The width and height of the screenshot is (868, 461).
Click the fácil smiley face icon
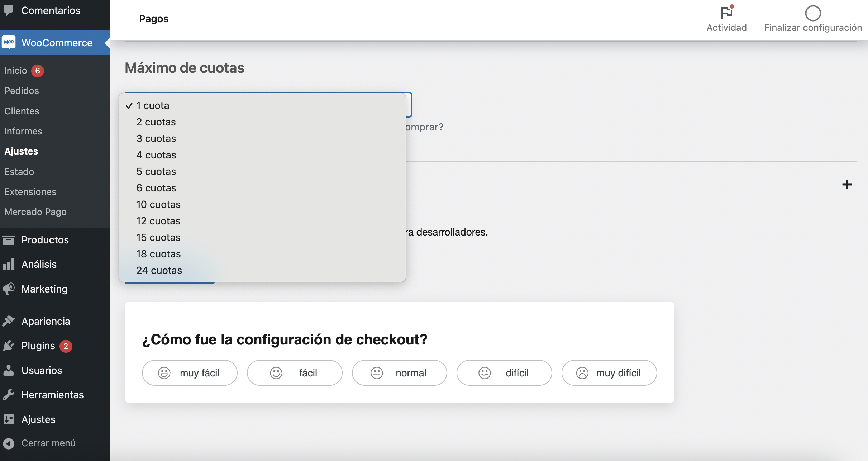pos(276,373)
